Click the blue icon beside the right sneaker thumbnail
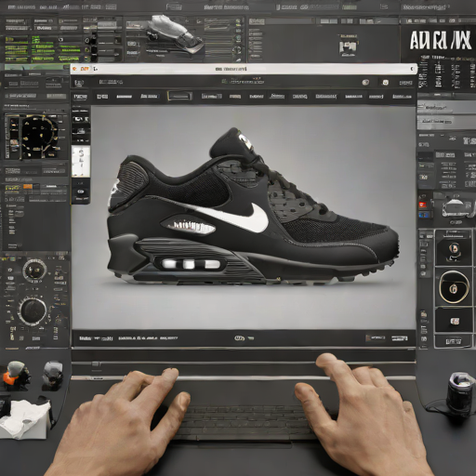 [x=423, y=215]
